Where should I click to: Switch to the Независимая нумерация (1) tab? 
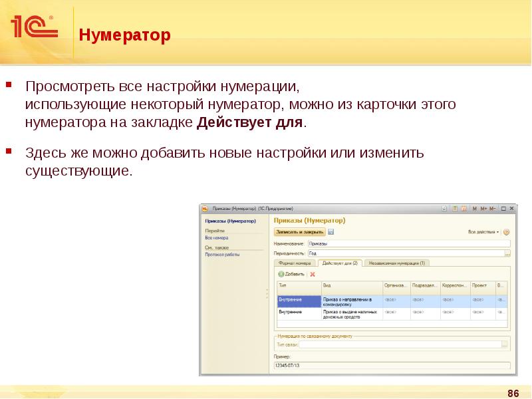[x=398, y=263]
